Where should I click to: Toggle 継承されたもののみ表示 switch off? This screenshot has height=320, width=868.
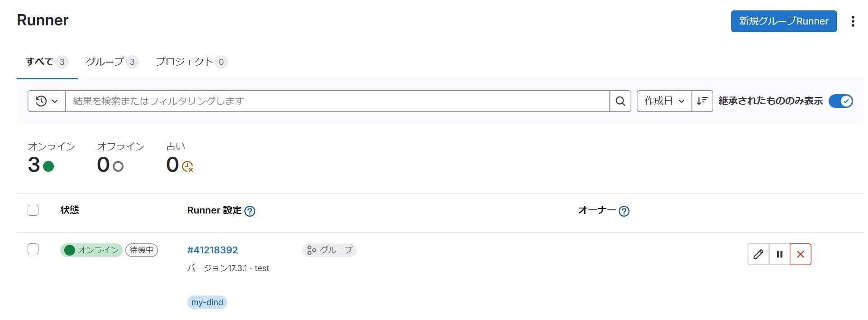tap(840, 101)
